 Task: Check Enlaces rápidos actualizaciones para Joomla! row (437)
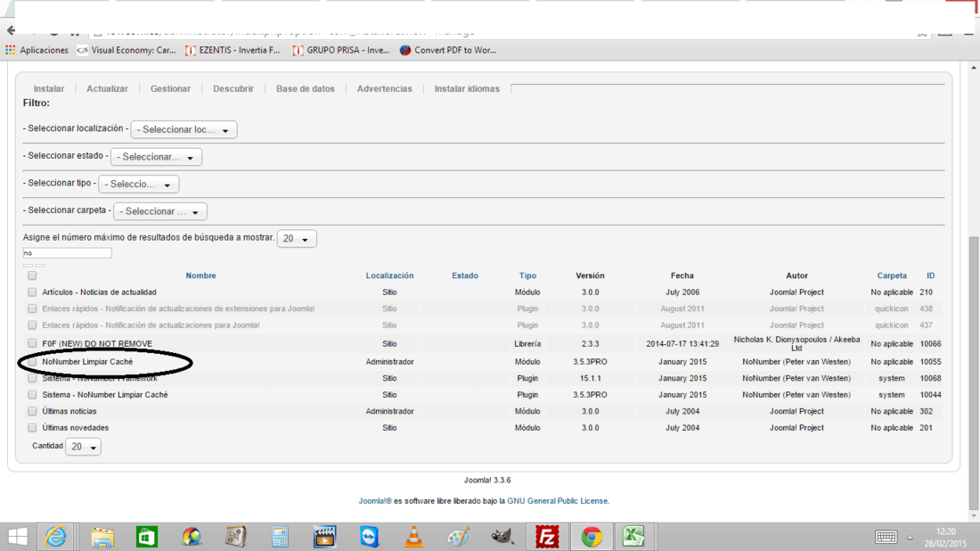click(32, 325)
